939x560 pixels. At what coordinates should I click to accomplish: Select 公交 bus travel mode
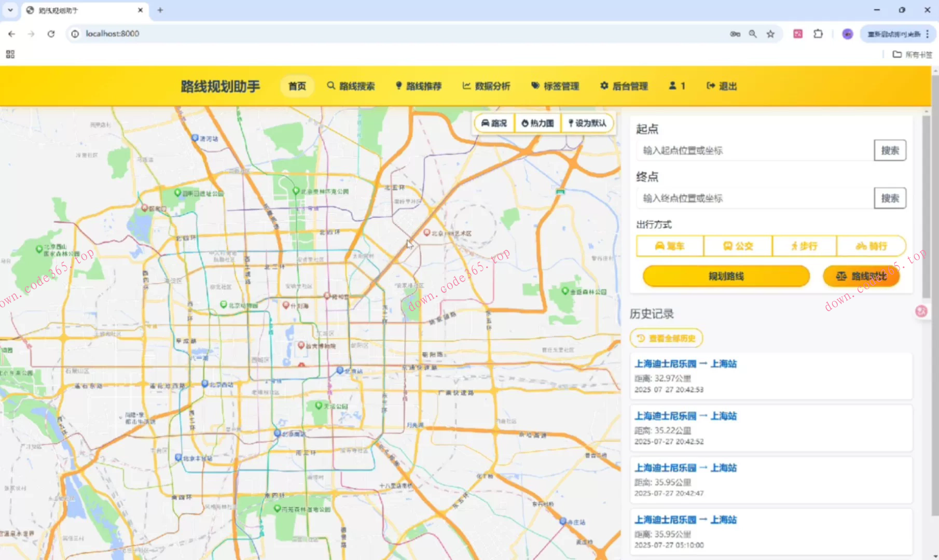pyautogui.click(x=738, y=246)
